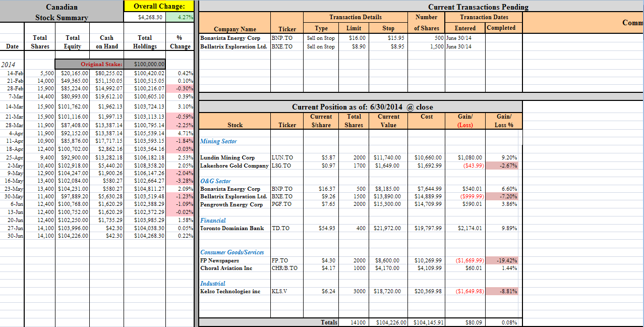Select the Overall Change header cell
The width and height of the screenshot is (644, 327).
(x=159, y=6)
